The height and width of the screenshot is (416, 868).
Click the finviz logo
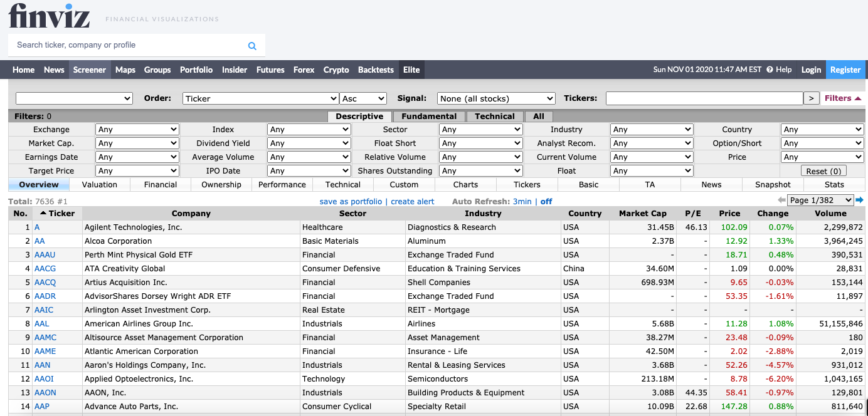pyautogui.click(x=49, y=16)
